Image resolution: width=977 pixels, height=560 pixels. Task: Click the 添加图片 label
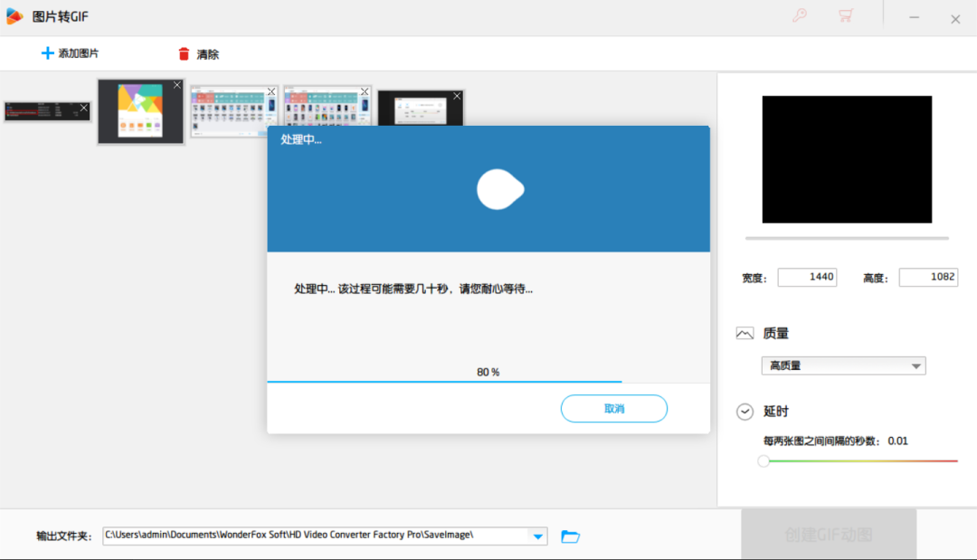click(x=79, y=53)
